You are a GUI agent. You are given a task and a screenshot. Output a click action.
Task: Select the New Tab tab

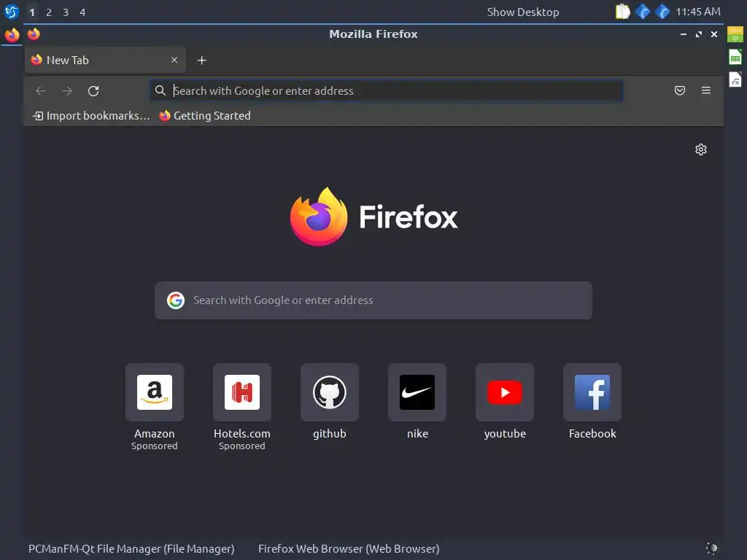[105, 60]
